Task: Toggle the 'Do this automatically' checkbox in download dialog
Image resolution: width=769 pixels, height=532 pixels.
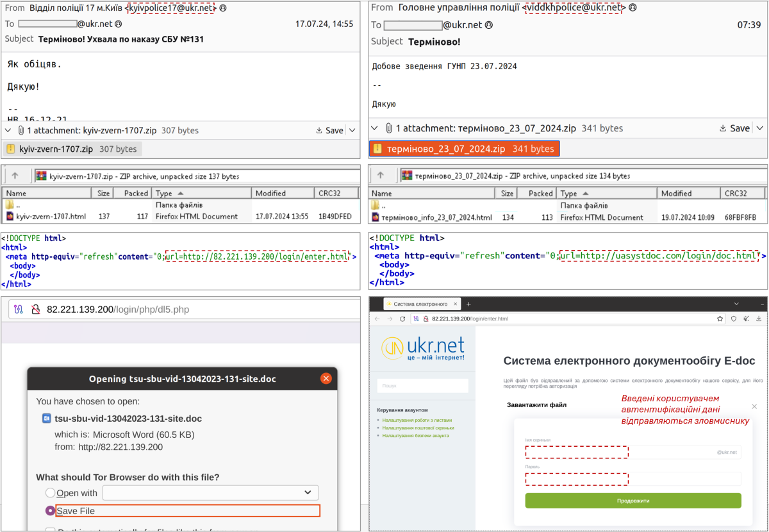Action: (50, 529)
